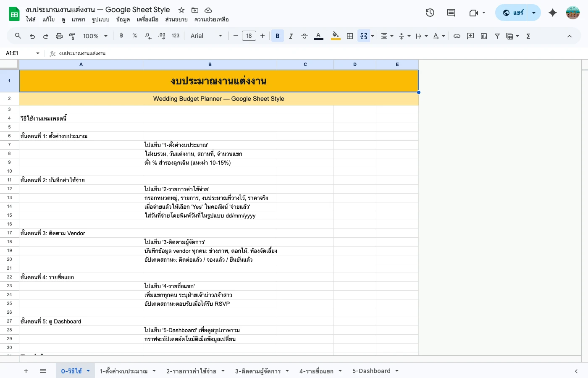The width and height of the screenshot is (588, 378).
Task: Toggle italic formatting
Action: tap(291, 36)
